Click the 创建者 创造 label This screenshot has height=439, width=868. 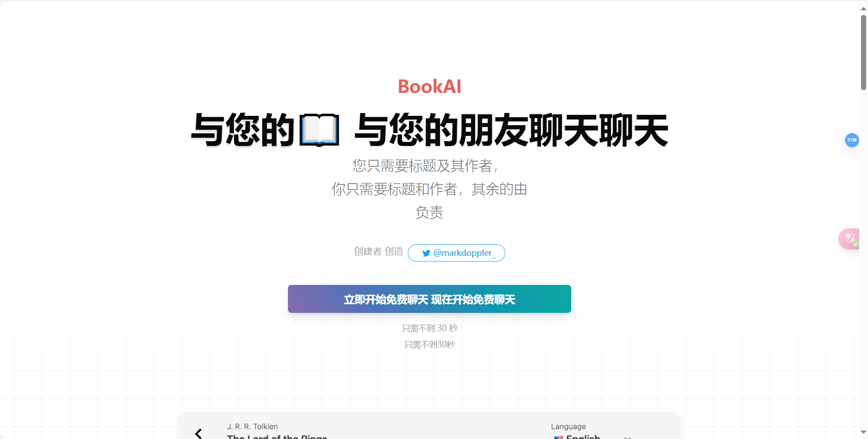378,252
